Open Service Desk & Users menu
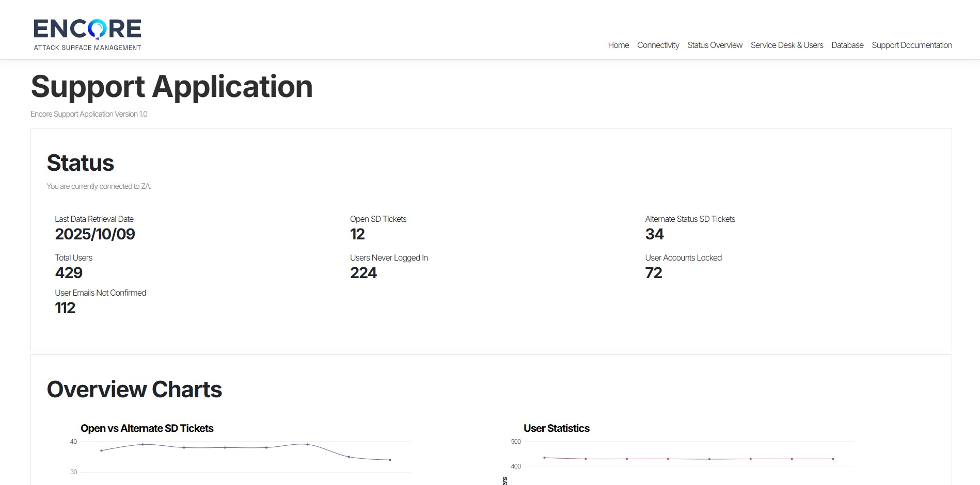Image resolution: width=980 pixels, height=485 pixels. click(786, 45)
